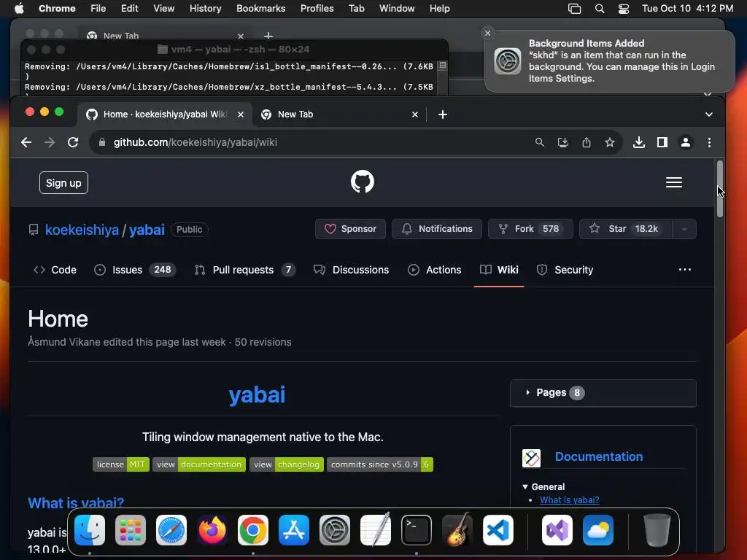Open the tab search chevron

click(709, 114)
